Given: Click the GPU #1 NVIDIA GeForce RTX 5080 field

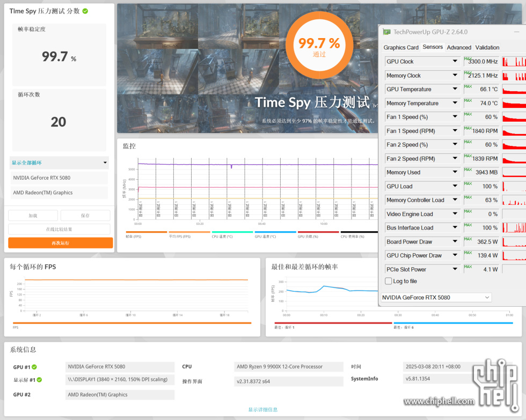Looking at the screenshot, I should click(x=120, y=367).
